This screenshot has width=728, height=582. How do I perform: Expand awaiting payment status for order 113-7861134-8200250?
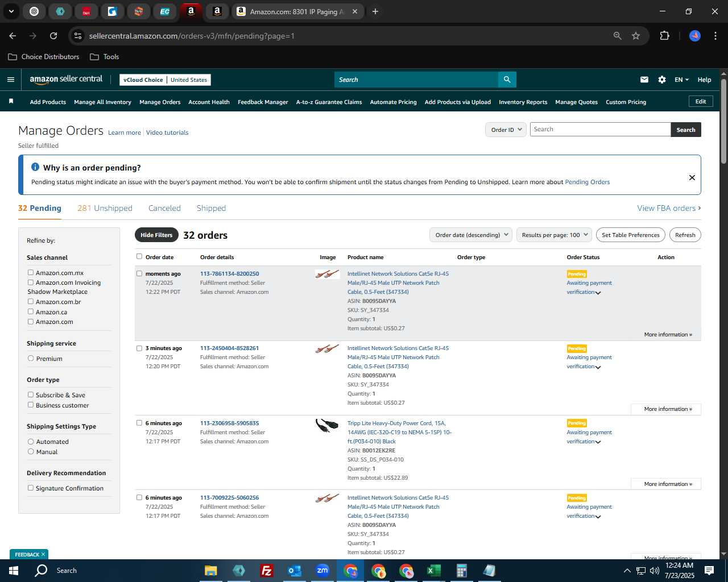(598, 293)
